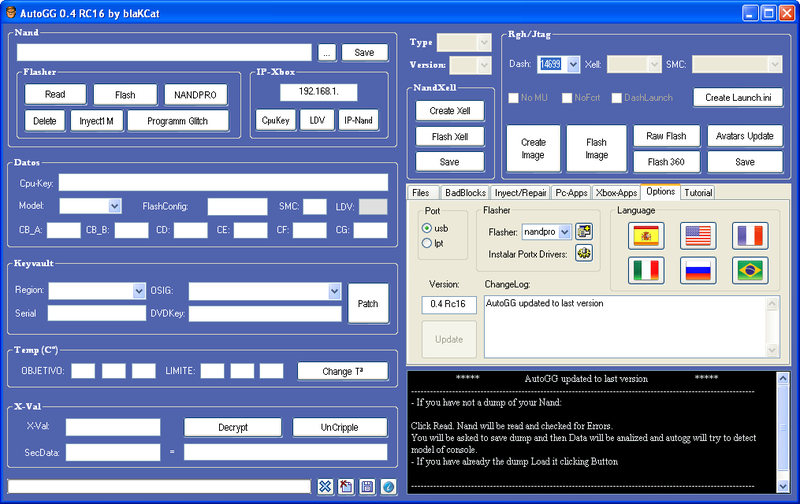Viewport: 800px width, 504px height.
Task: Open the Xbox-Apps tab
Action: click(616, 192)
